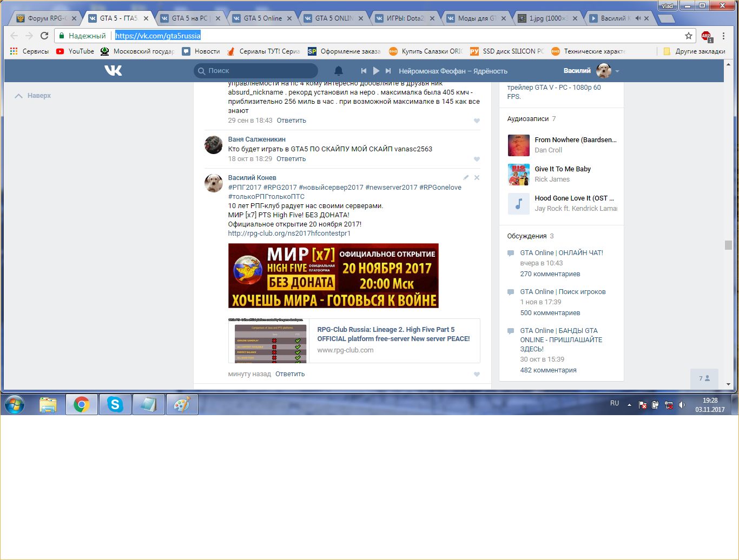Click the volume icon in system tray
The height and width of the screenshot is (560, 739).
(682, 405)
